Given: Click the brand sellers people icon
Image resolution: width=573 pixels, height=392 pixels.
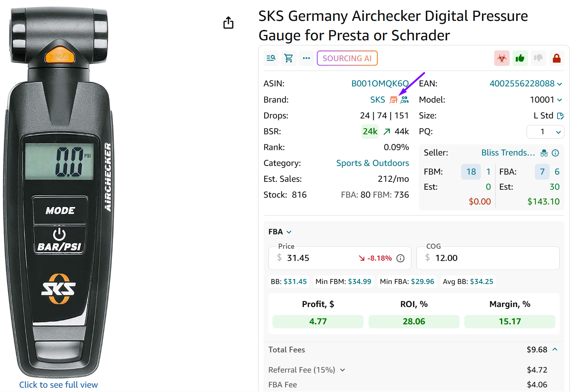Looking at the screenshot, I should pos(405,100).
